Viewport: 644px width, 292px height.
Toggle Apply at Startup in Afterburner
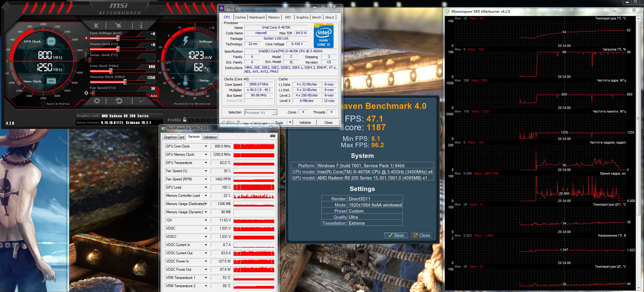click(43, 104)
